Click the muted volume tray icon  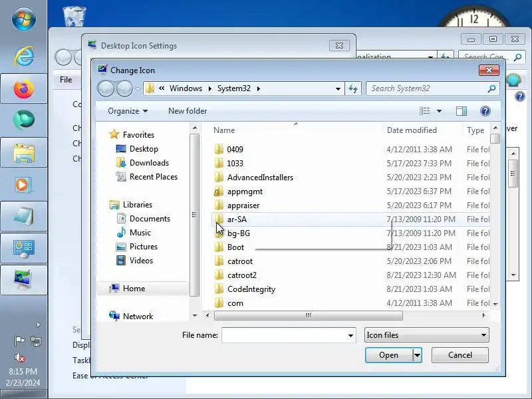19,357
